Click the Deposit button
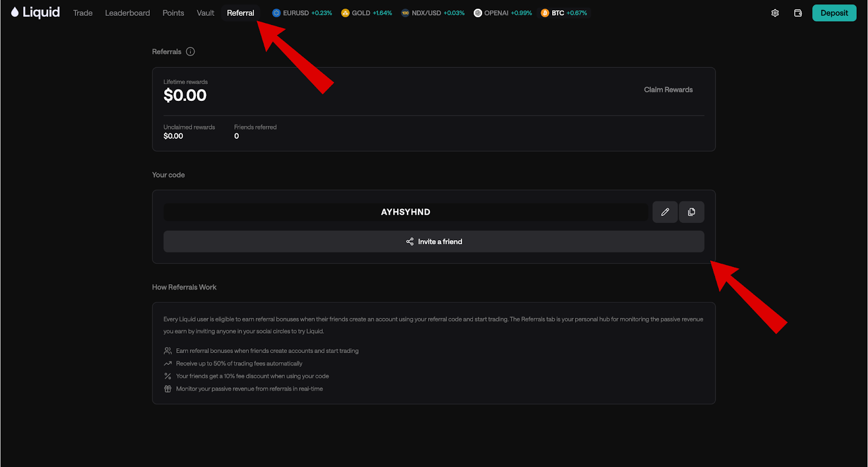This screenshot has height=467, width=868. point(834,13)
